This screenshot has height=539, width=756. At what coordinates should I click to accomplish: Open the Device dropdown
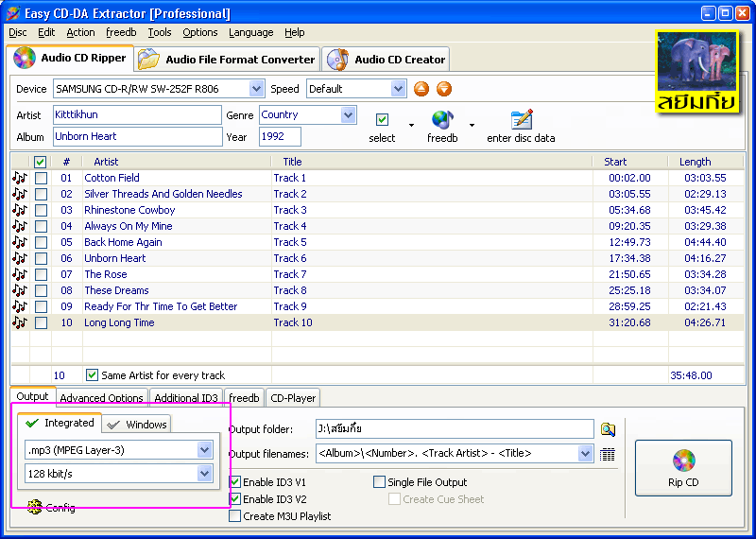coord(256,89)
